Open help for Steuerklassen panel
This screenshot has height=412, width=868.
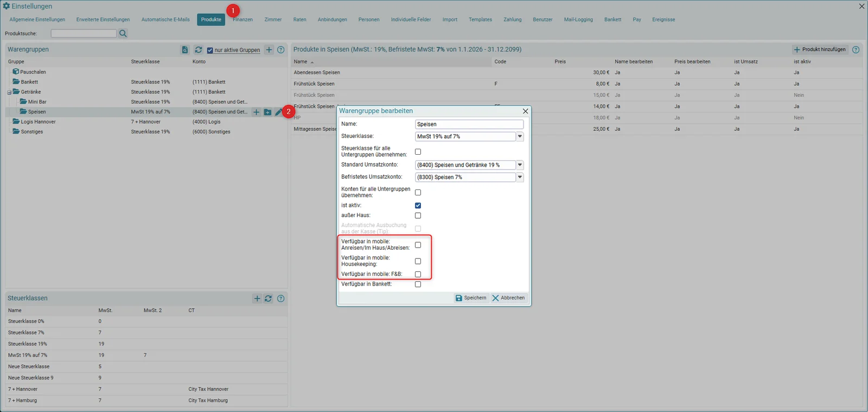click(281, 299)
